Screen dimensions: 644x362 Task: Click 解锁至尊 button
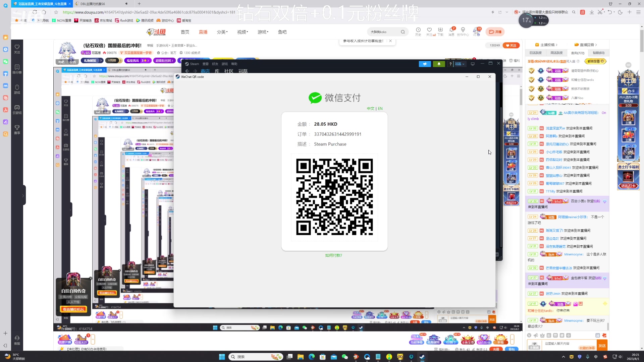click(595, 61)
